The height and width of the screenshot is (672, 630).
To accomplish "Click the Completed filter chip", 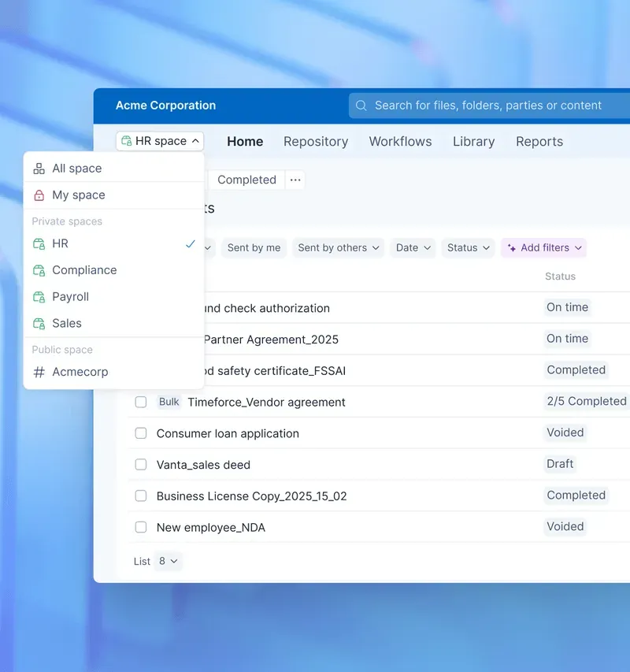I will pos(246,180).
